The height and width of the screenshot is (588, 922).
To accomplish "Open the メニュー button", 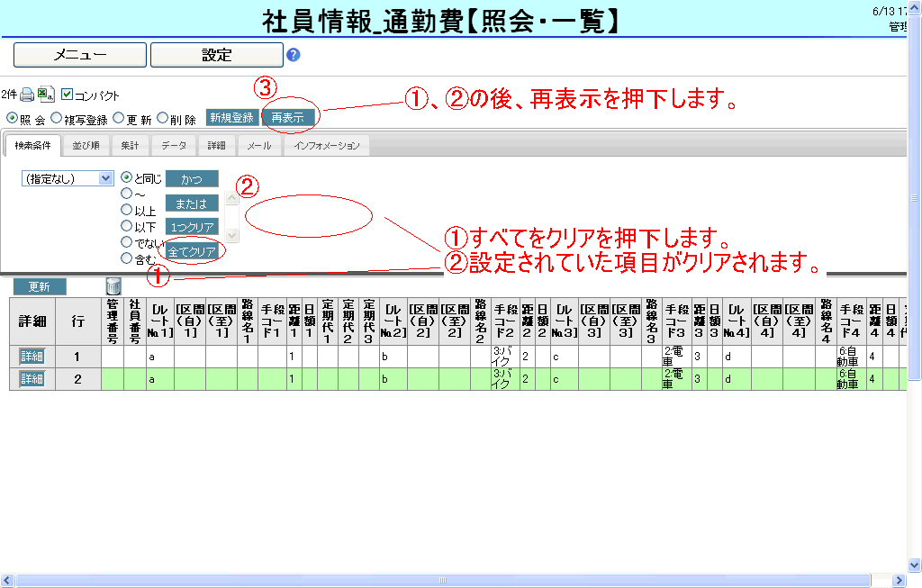I will click(80, 55).
